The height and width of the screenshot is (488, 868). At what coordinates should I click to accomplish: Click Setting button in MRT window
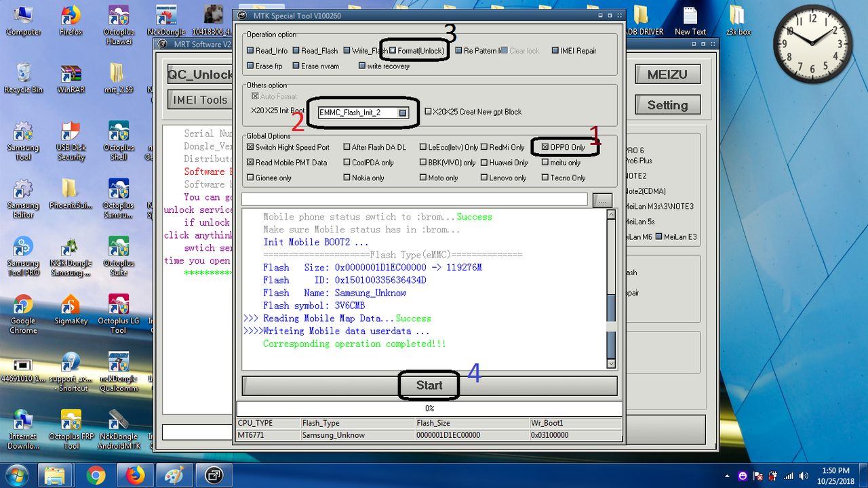tap(667, 105)
